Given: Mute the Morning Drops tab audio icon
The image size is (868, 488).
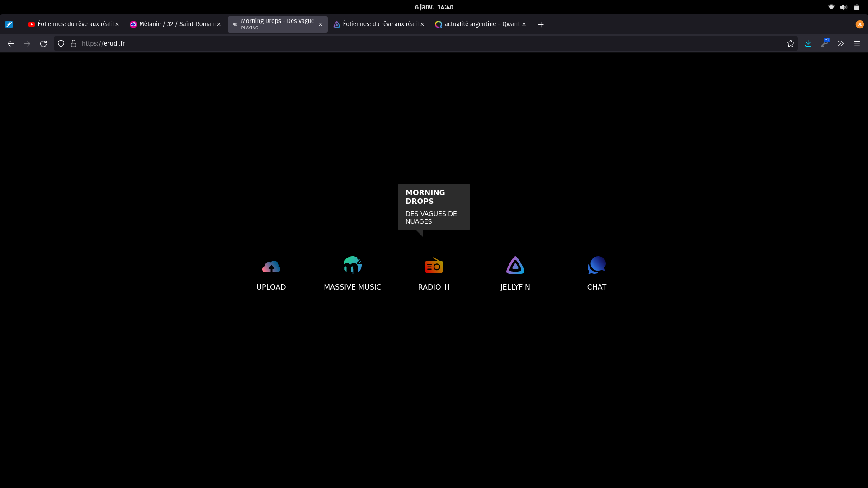Looking at the screenshot, I should pos(235,24).
